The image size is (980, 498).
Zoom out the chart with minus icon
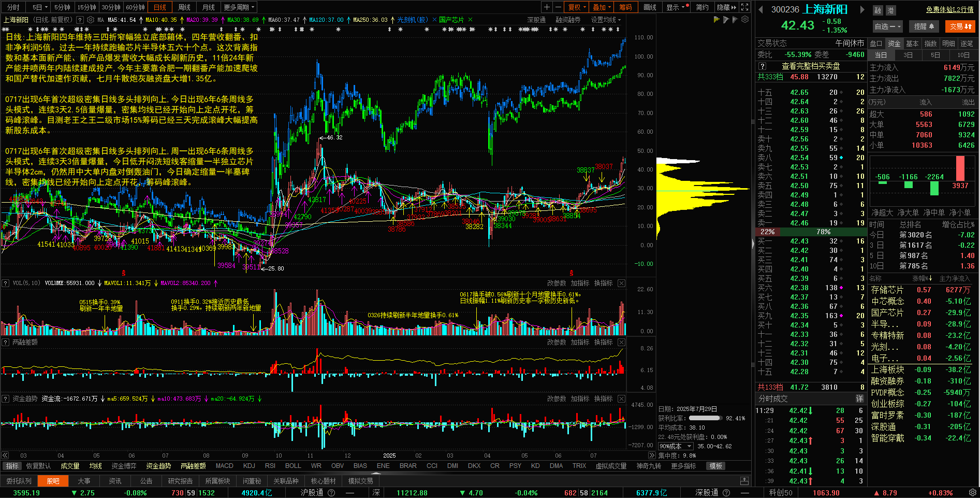[x=558, y=7]
